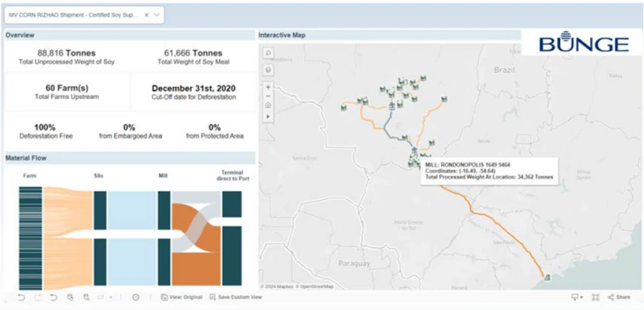Open the shipment selection dropdown arrow
The width and height of the screenshot is (644, 310).
(157, 15)
